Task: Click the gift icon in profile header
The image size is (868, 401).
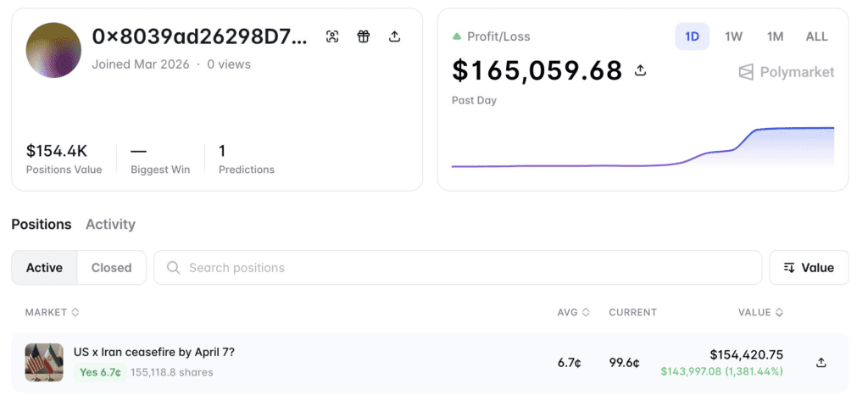Action: click(x=363, y=36)
